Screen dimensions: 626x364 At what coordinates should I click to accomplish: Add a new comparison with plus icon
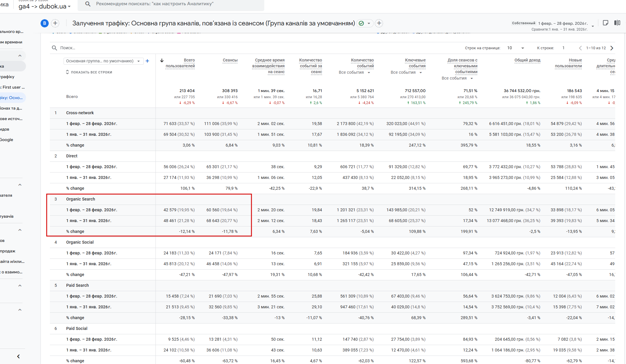click(55, 23)
